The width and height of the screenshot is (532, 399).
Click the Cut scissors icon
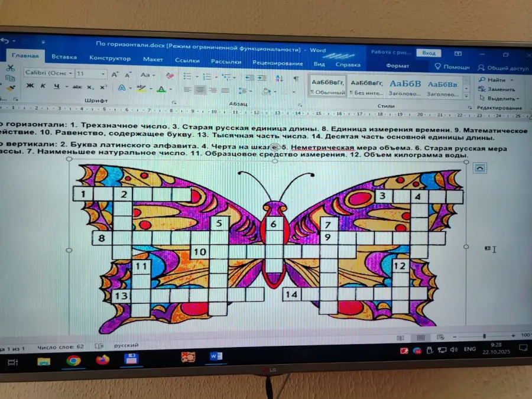10,69
